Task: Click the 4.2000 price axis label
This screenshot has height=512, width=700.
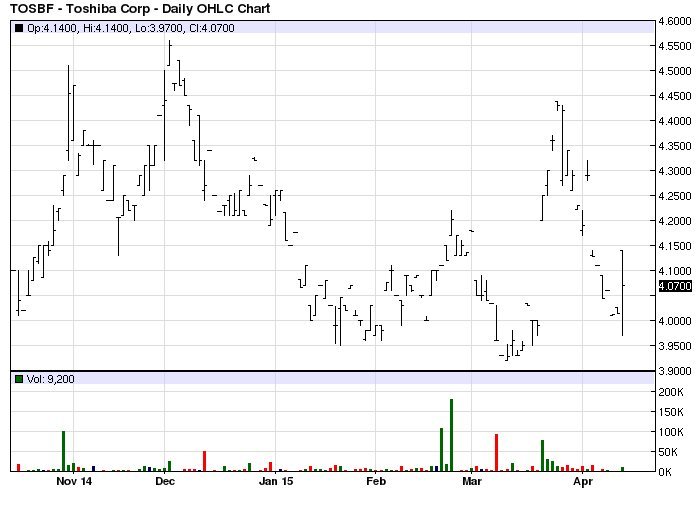Action: click(x=675, y=221)
